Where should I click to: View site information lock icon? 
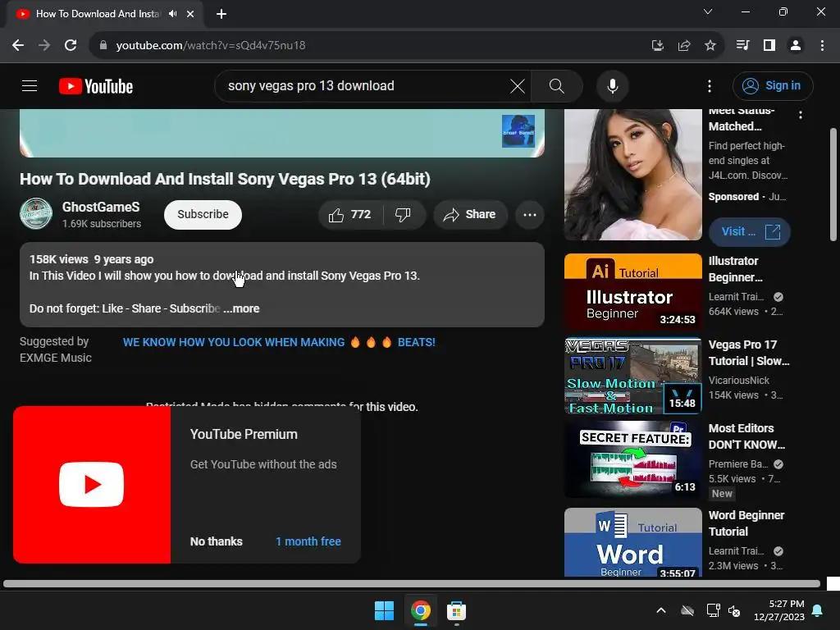pyautogui.click(x=103, y=45)
